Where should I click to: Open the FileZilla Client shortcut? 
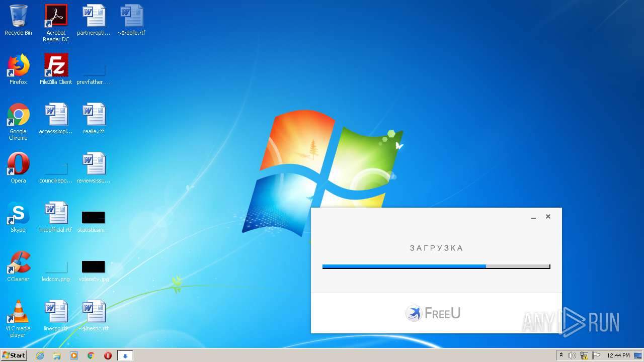[x=56, y=69]
